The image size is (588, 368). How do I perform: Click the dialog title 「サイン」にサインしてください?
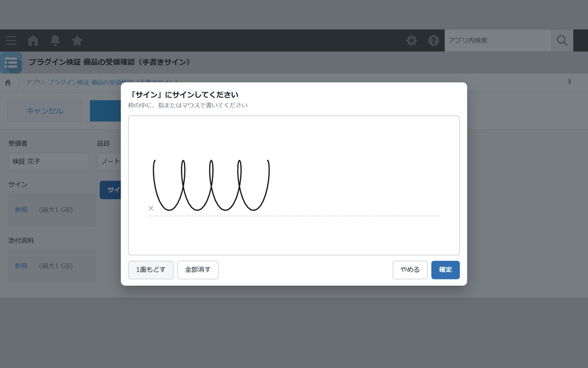[x=183, y=95]
